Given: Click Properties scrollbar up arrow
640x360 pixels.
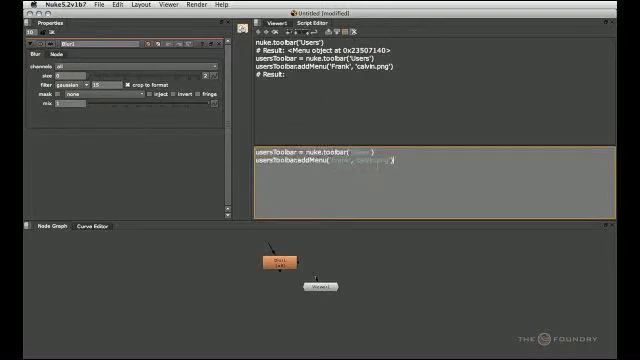Looking at the screenshot, I should [228, 42].
